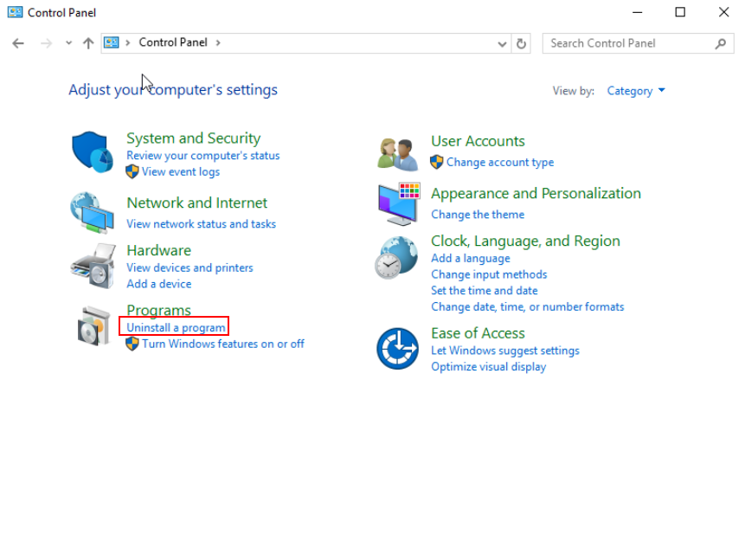Image resolution: width=745 pixels, height=560 pixels.
Task: Click Change account type
Action: (x=500, y=162)
